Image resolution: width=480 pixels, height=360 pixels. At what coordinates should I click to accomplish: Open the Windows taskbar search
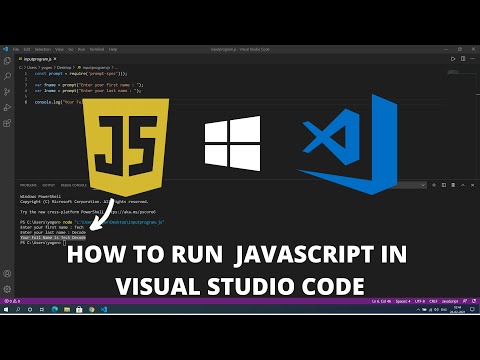(x=18, y=309)
